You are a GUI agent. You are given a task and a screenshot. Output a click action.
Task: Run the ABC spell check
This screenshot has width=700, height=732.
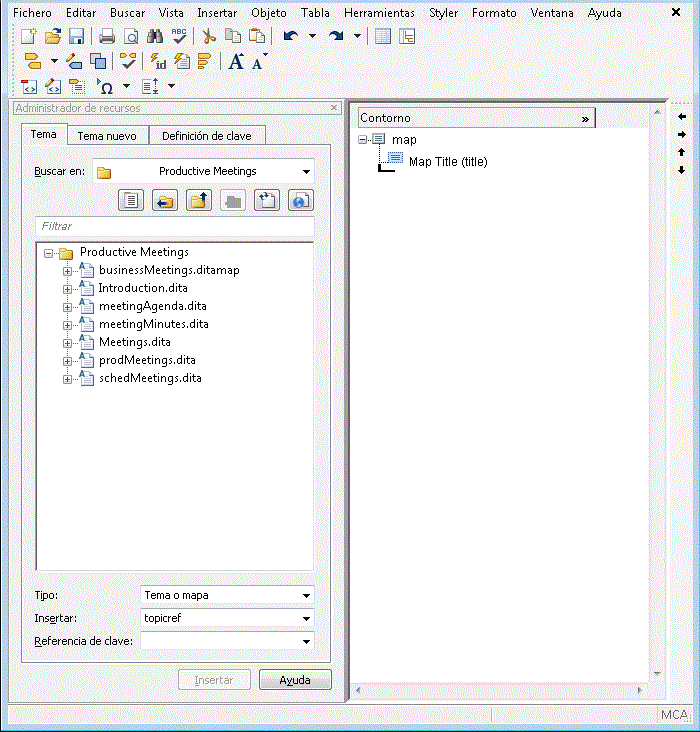click(x=179, y=36)
